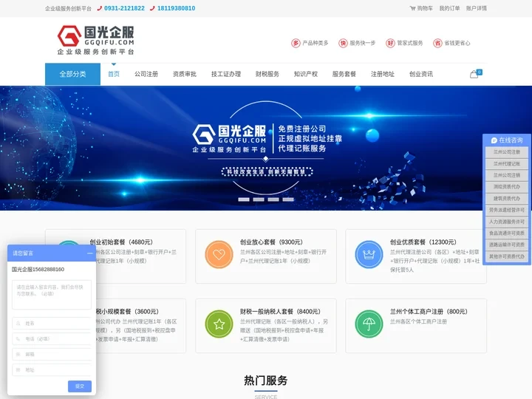Click phone number 18119380810
Image resolution: width=532 pixels, height=399 pixels.
(x=176, y=8)
